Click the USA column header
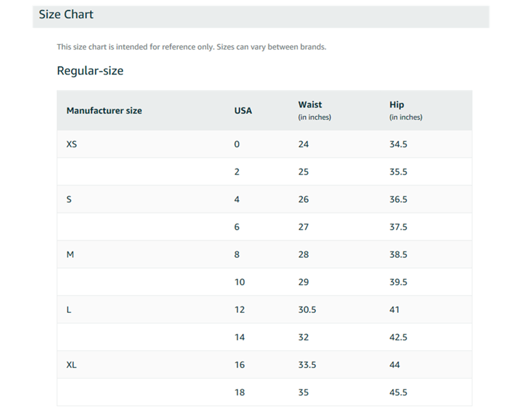Image resolution: width=513 pixels, height=420 pixels. click(243, 110)
